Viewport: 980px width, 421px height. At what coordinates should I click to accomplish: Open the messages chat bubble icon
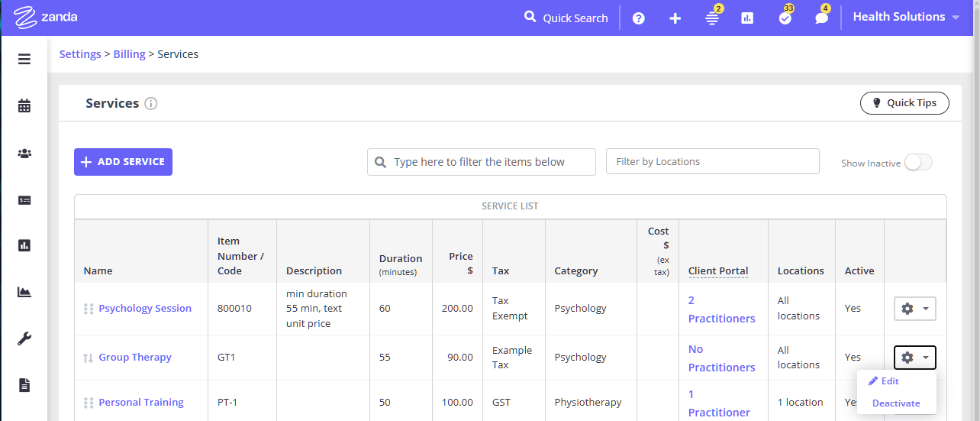pyautogui.click(x=821, y=18)
